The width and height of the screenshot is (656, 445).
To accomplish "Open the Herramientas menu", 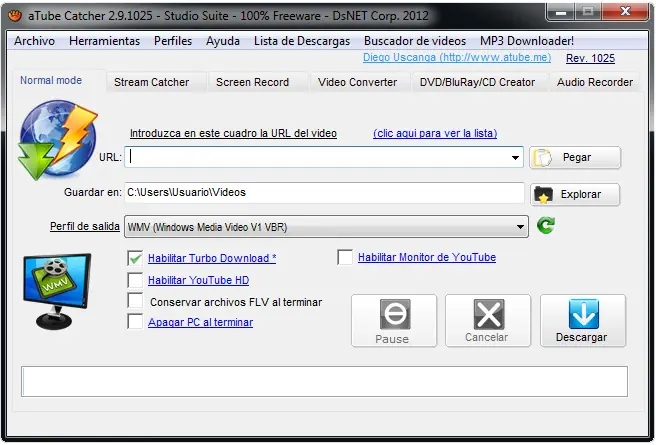I will (105, 41).
